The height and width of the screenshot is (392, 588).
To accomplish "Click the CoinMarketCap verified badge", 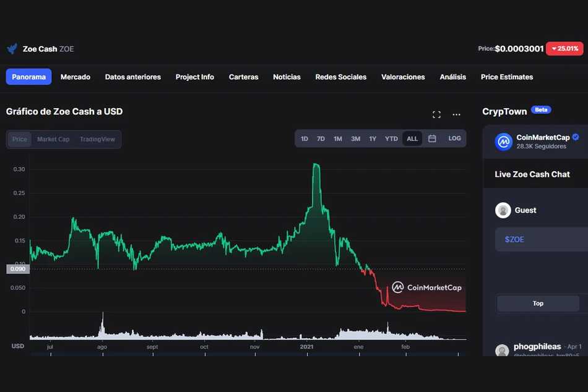I will tap(576, 137).
